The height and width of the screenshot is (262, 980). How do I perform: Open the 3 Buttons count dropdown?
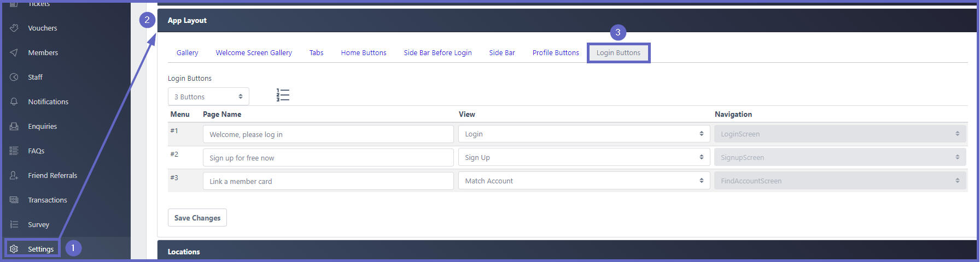[x=208, y=97]
